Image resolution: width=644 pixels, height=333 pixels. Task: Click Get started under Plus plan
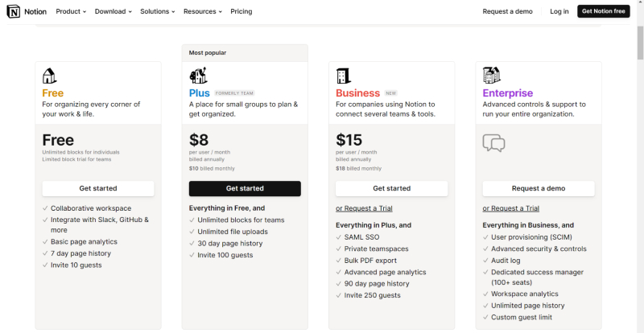tap(245, 188)
